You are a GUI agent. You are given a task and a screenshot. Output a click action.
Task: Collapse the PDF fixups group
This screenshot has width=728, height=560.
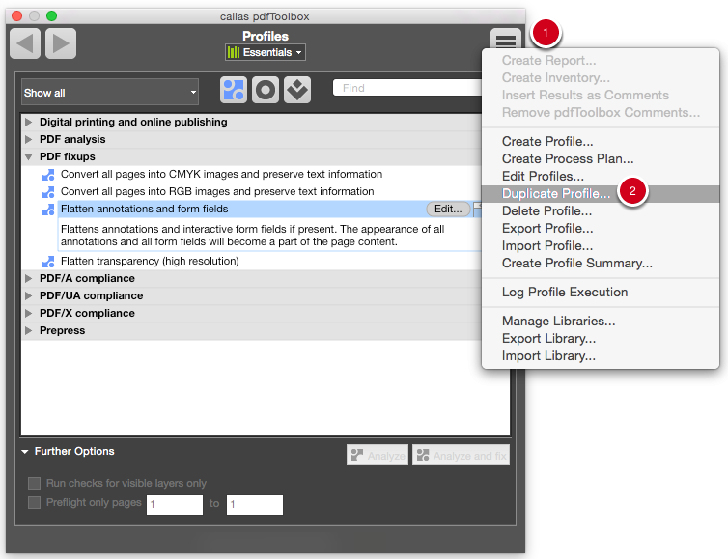coord(29,157)
